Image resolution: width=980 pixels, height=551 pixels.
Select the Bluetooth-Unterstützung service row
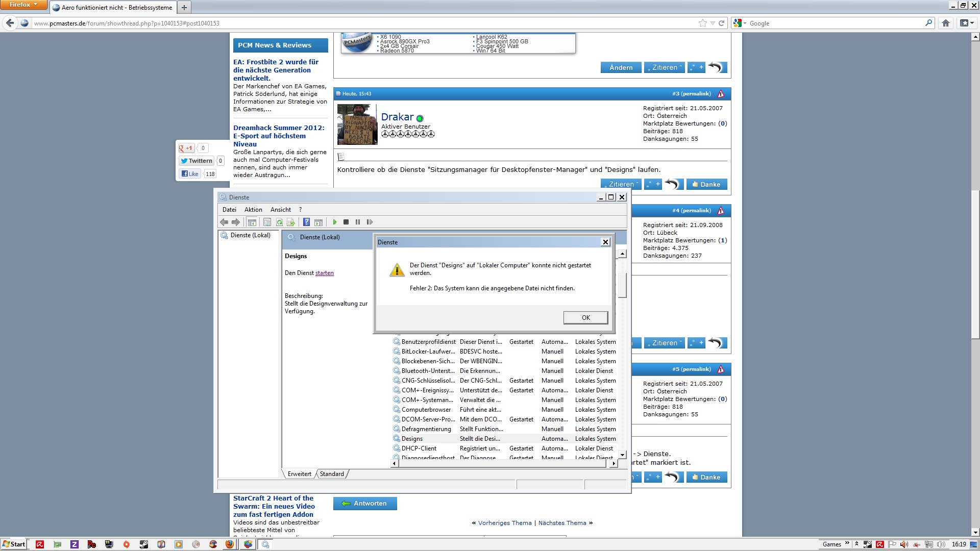(504, 371)
